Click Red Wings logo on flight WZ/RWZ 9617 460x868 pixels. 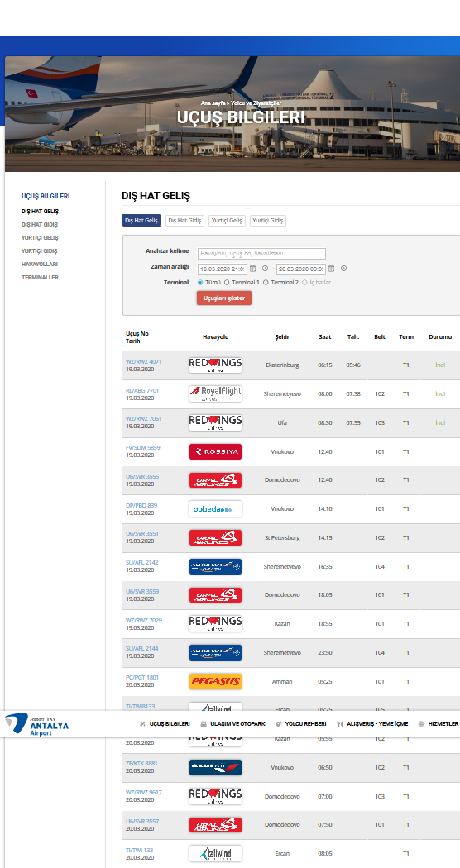coord(215,796)
